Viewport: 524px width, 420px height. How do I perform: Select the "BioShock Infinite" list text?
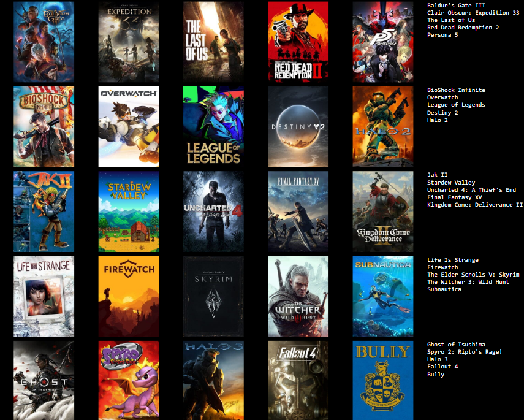point(456,90)
